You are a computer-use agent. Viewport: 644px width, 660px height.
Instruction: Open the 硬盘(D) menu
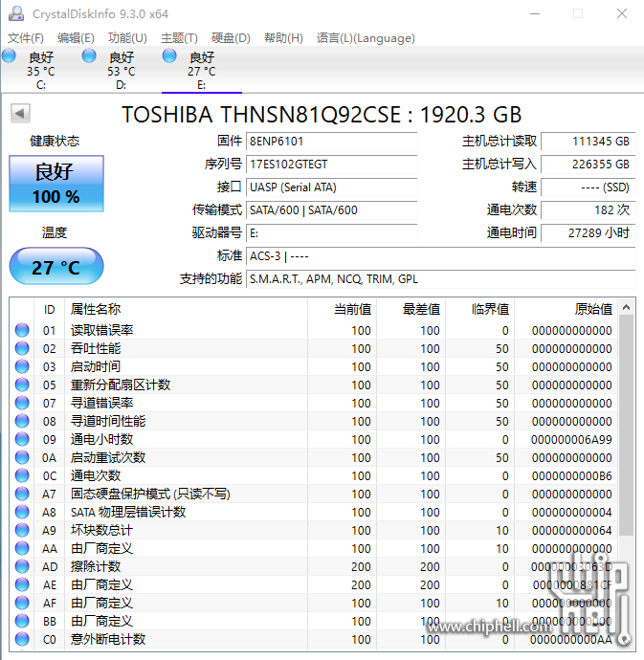(231, 38)
